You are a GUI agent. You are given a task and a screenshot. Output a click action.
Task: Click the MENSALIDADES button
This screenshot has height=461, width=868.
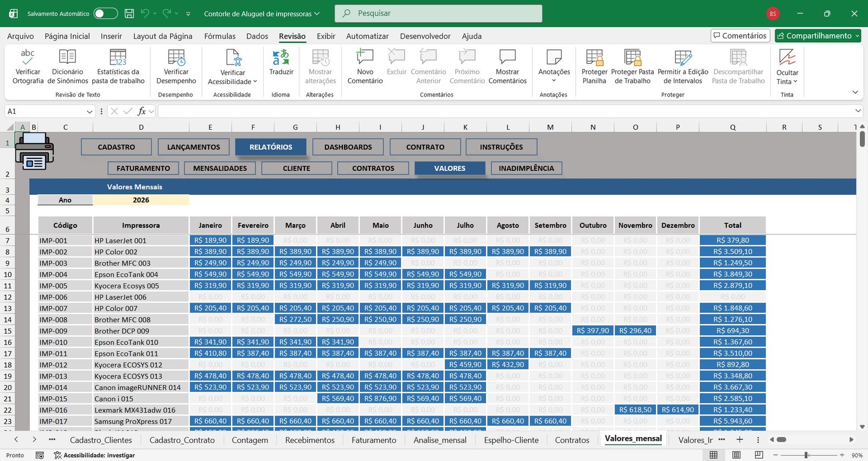click(220, 168)
